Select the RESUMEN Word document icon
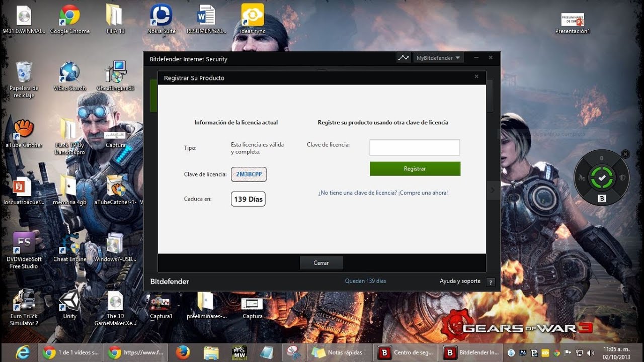The height and width of the screenshot is (362, 644). (206, 20)
